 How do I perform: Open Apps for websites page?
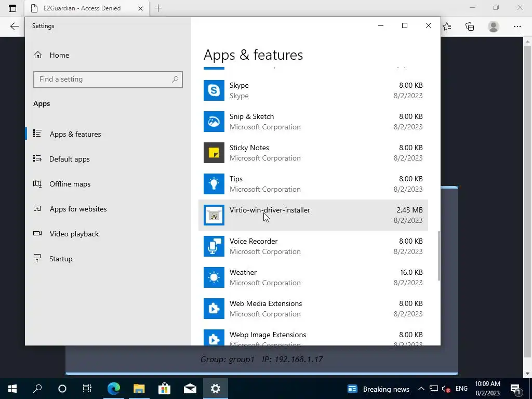(78, 209)
